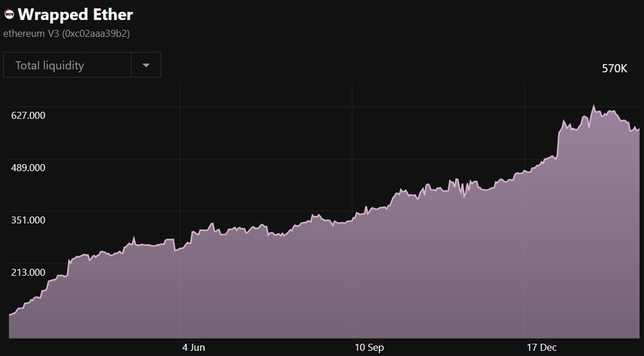
Task: Click the chart line's starting point at left edge
Action: coord(10,315)
